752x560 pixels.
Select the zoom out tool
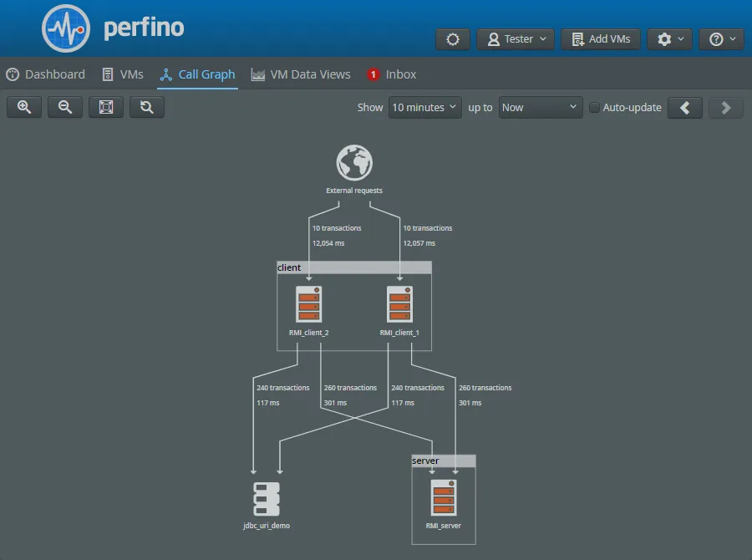(x=64, y=107)
